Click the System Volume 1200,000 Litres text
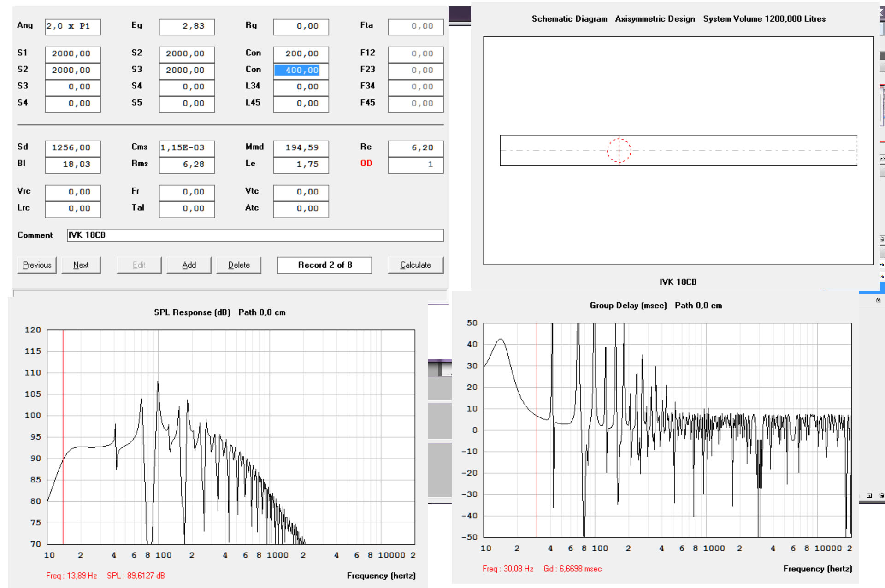The width and height of the screenshot is (885, 588). pyautogui.click(x=764, y=19)
